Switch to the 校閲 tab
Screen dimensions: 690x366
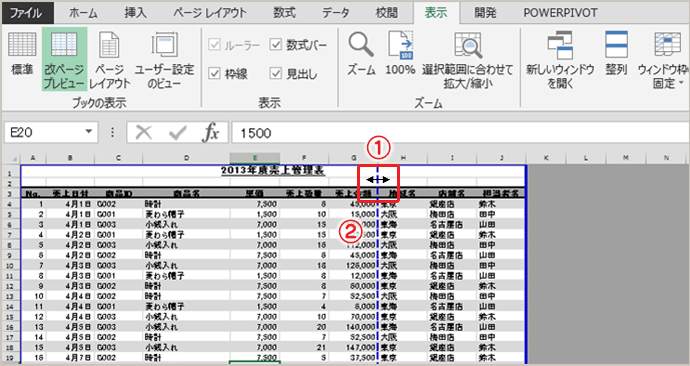pyautogui.click(x=386, y=13)
